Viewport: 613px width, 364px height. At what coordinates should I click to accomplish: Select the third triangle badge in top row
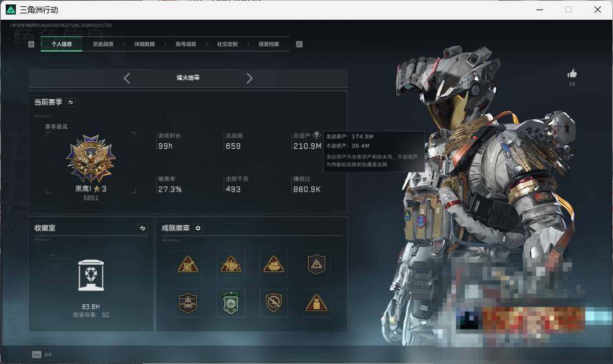point(273,264)
